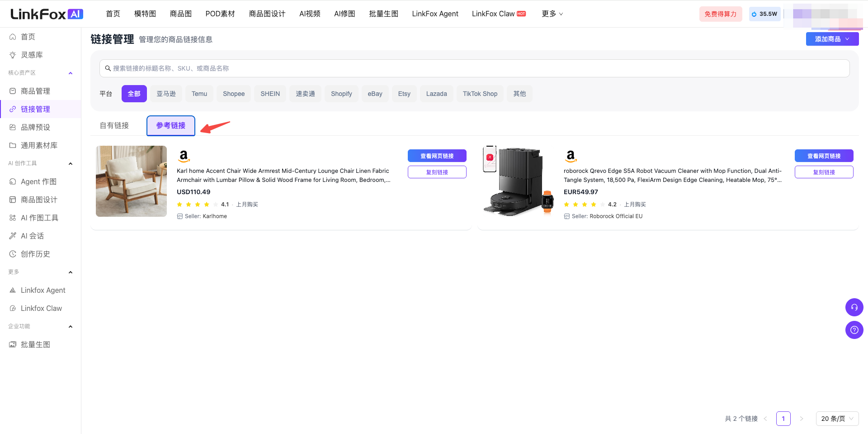The height and width of the screenshot is (434, 868).
Task: Collapse the 企业功能 sidebar section
Action: pos(71,326)
